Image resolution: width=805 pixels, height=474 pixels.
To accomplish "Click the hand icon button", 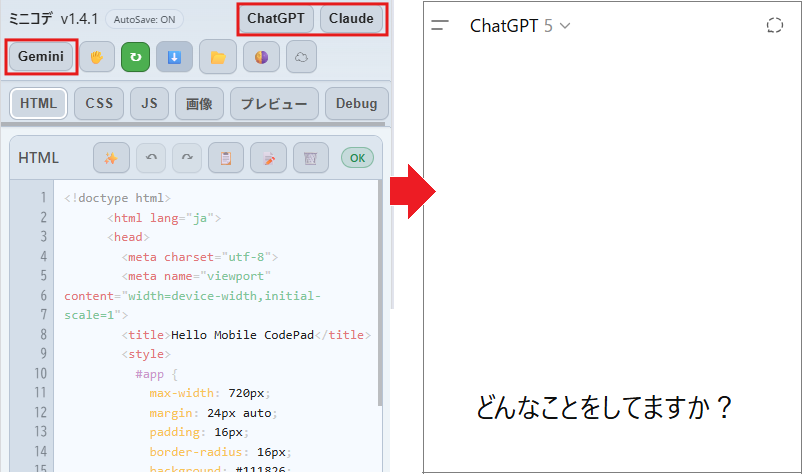I will 98,57.
